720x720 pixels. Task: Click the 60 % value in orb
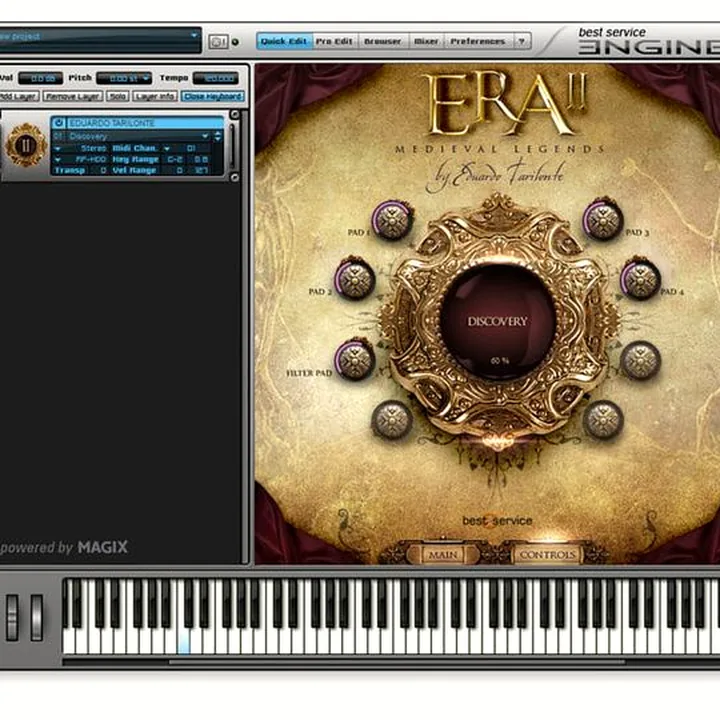(499, 361)
